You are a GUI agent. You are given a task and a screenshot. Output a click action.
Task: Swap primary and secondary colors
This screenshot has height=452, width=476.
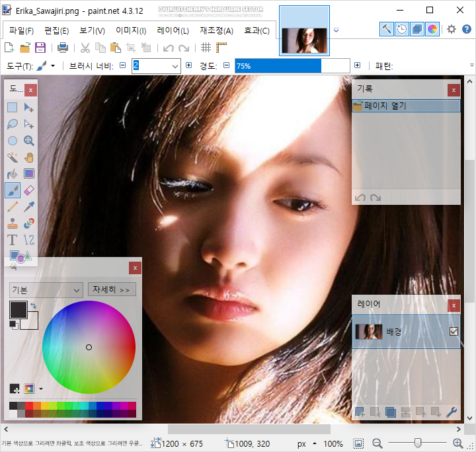point(33,305)
